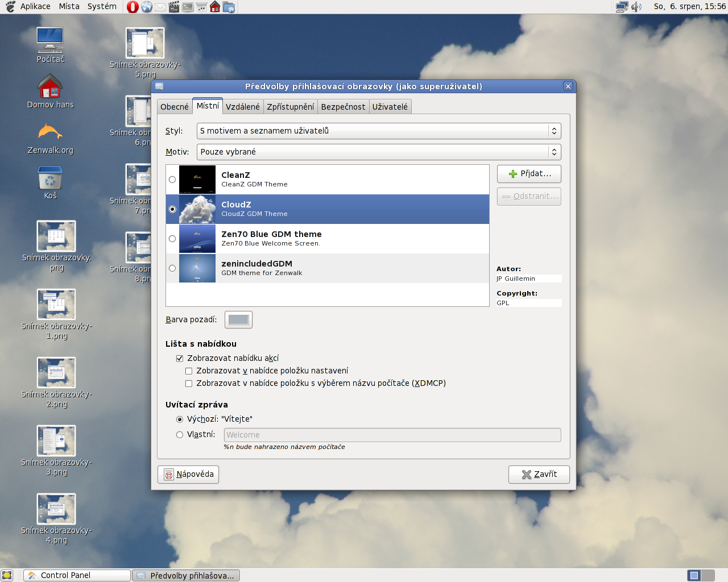Click author name JP Guillemin
The width and height of the screenshot is (728, 582).
click(x=516, y=278)
